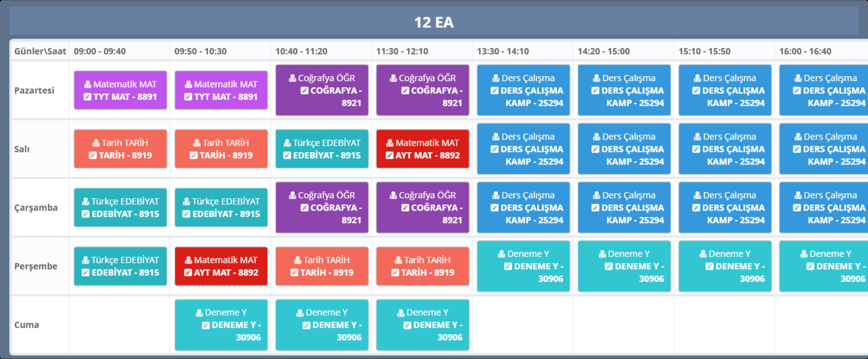The width and height of the screenshot is (868, 359).
Task: Click the 12 EA class header
Action: [434, 22]
